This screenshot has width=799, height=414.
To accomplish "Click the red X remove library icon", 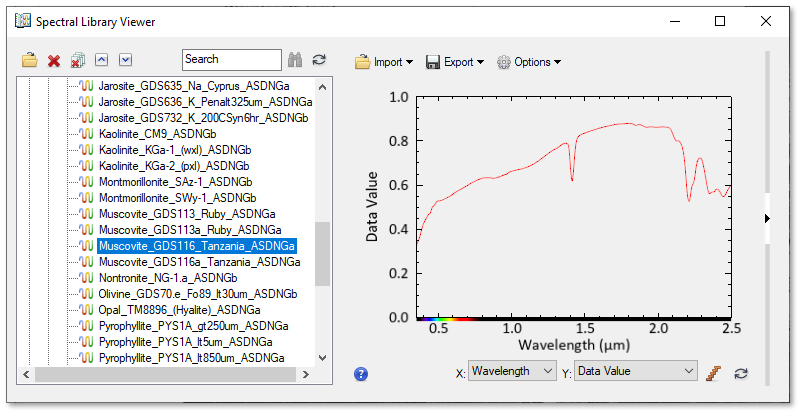I will (x=54, y=61).
